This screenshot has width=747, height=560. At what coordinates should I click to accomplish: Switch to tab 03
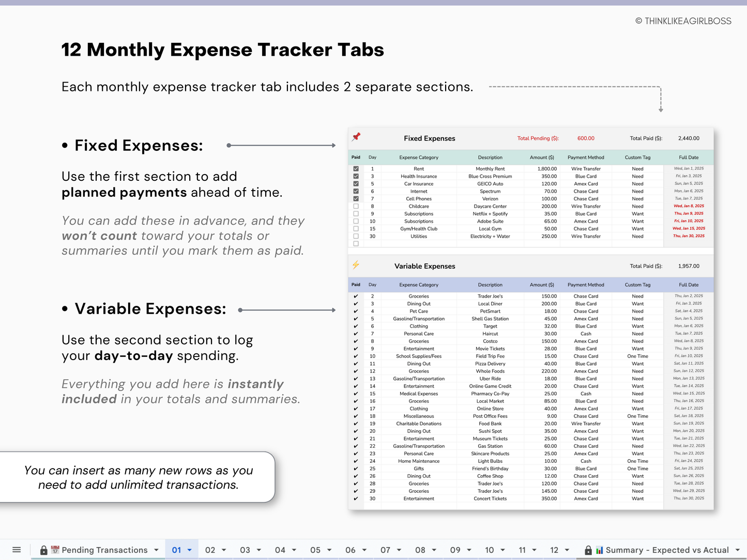click(x=246, y=550)
